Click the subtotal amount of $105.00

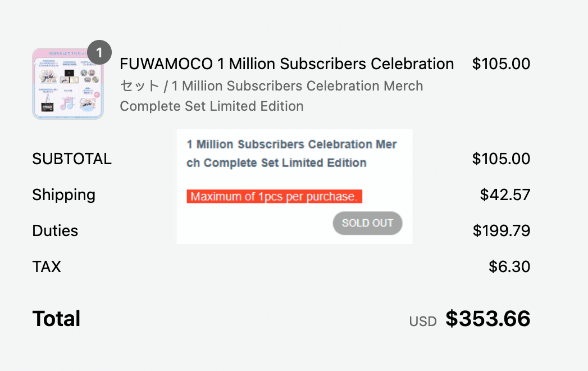click(x=501, y=159)
